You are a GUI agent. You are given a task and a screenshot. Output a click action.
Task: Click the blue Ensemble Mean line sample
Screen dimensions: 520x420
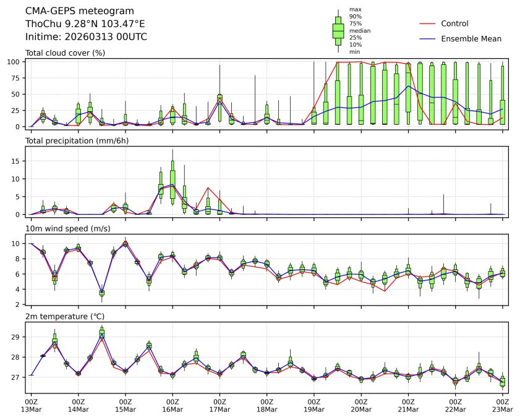[x=428, y=39]
